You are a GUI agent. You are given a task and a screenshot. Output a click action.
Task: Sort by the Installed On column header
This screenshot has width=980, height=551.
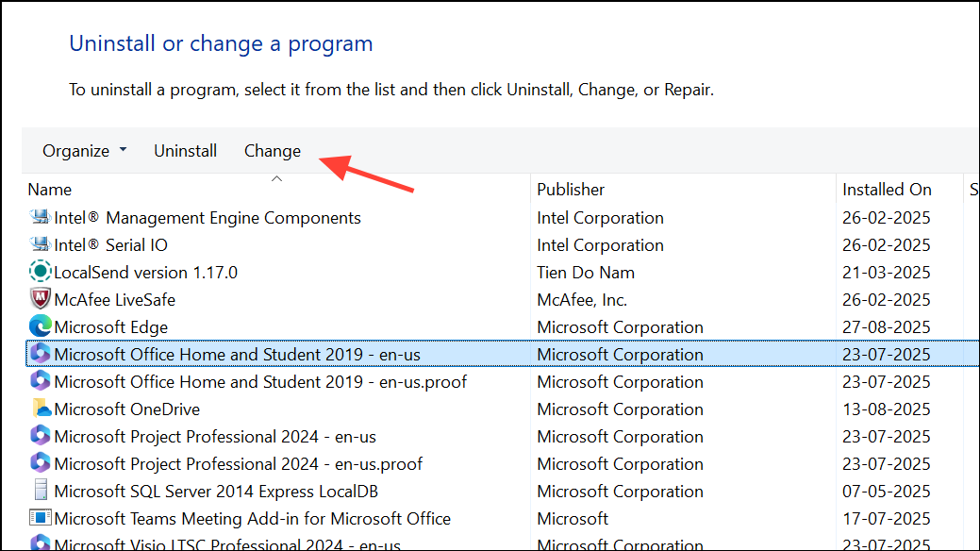coord(887,190)
